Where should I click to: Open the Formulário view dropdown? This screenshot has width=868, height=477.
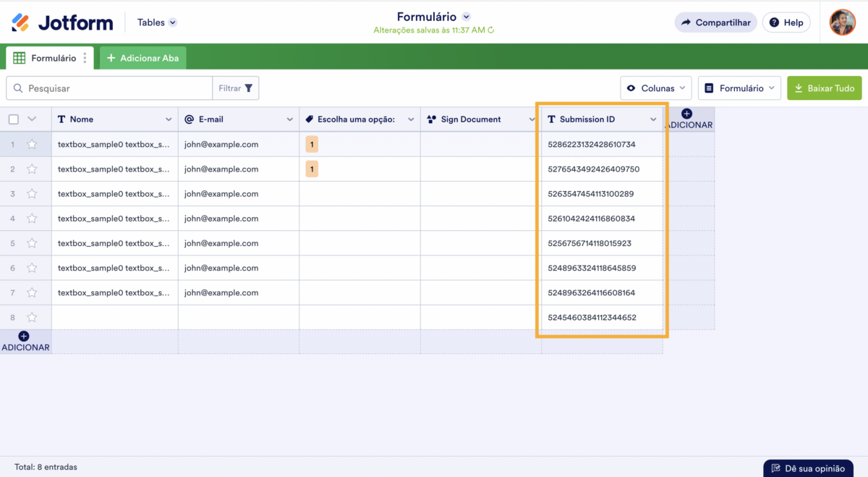(x=739, y=88)
